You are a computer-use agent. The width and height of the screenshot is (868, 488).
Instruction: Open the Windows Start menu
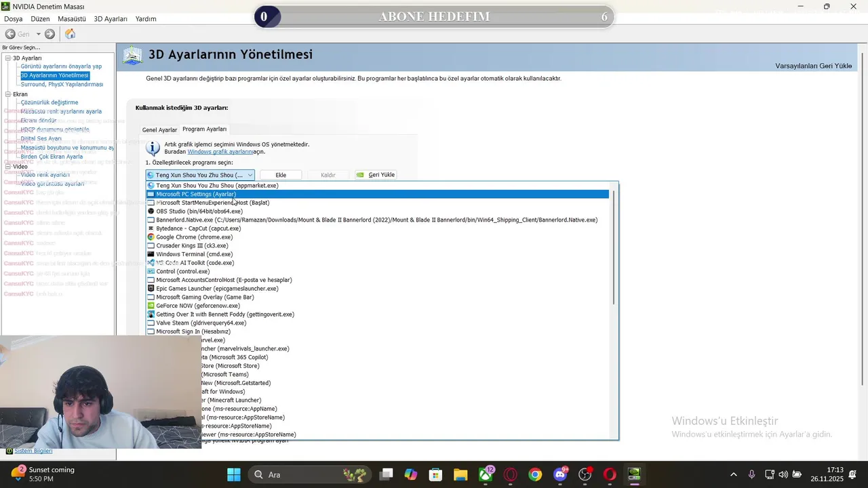coord(233,474)
